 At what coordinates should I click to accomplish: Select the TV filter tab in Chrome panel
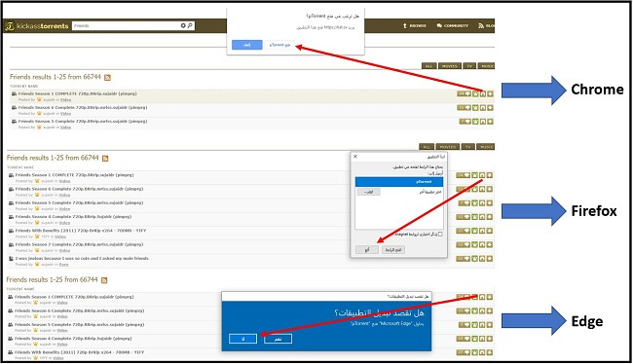point(469,66)
